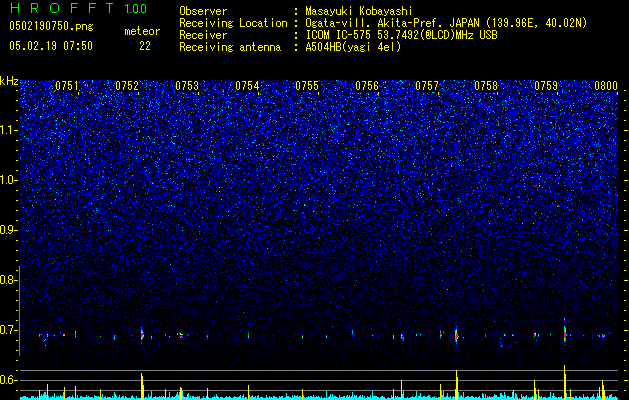Click the Receiver label
629x400 pixels.
pos(203,35)
